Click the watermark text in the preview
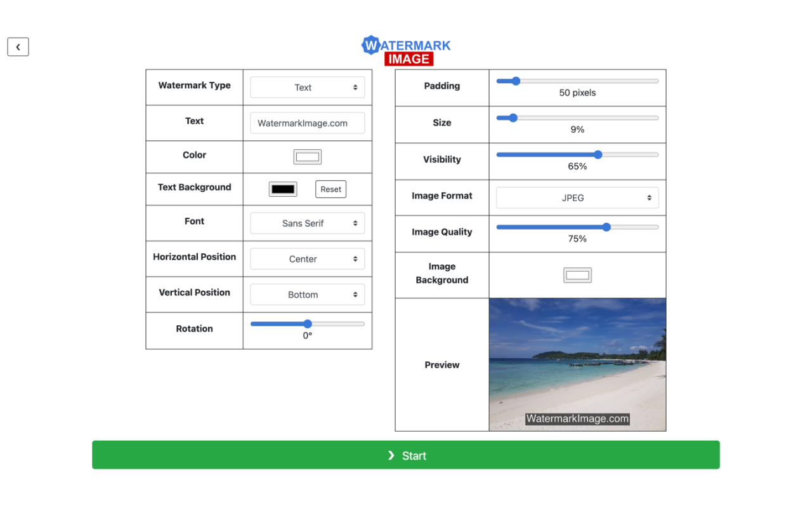Image resolution: width=812 pixels, height=508 pixels. pyautogui.click(x=577, y=419)
